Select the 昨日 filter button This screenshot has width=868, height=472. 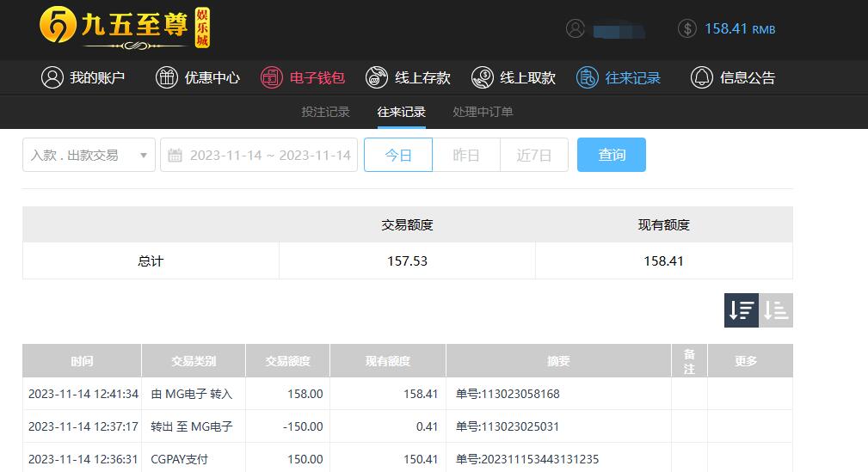click(x=465, y=155)
